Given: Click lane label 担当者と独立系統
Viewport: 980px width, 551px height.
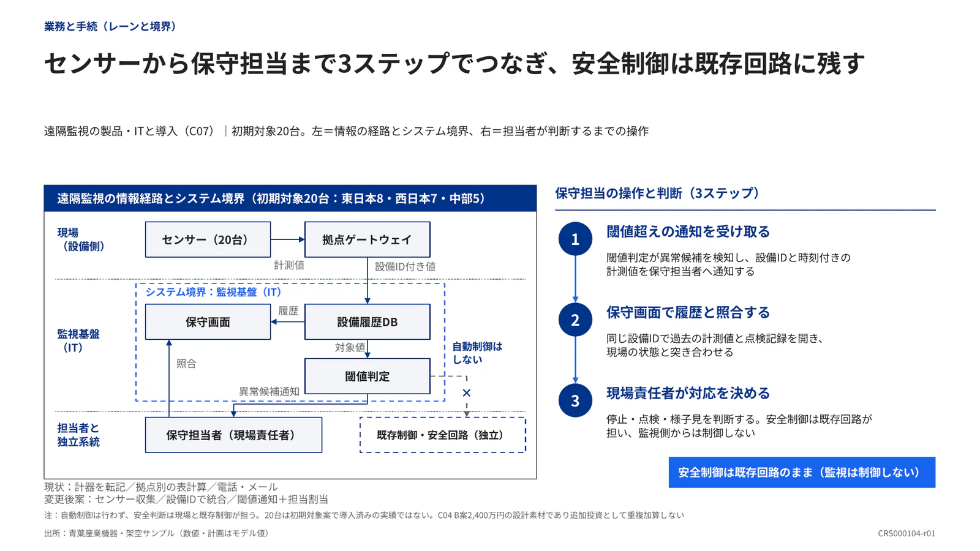Looking at the screenshot, I should [x=78, y=435].
